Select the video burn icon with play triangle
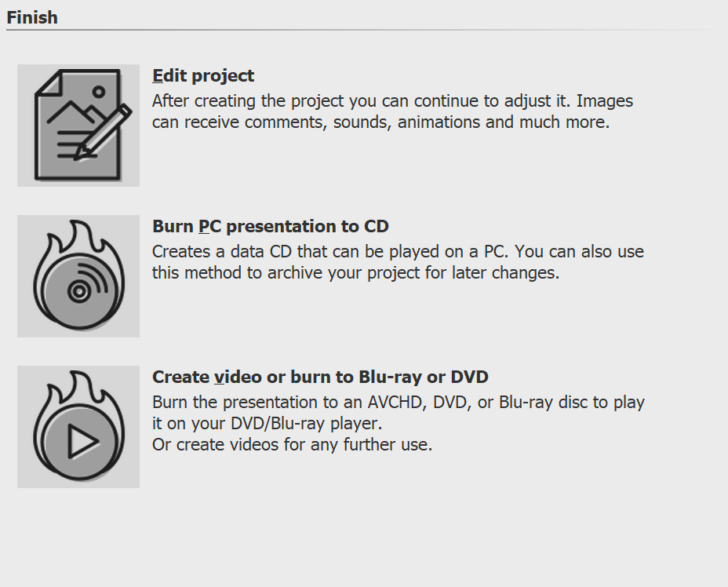Screen dimensions: 728x587 [78, 426]
